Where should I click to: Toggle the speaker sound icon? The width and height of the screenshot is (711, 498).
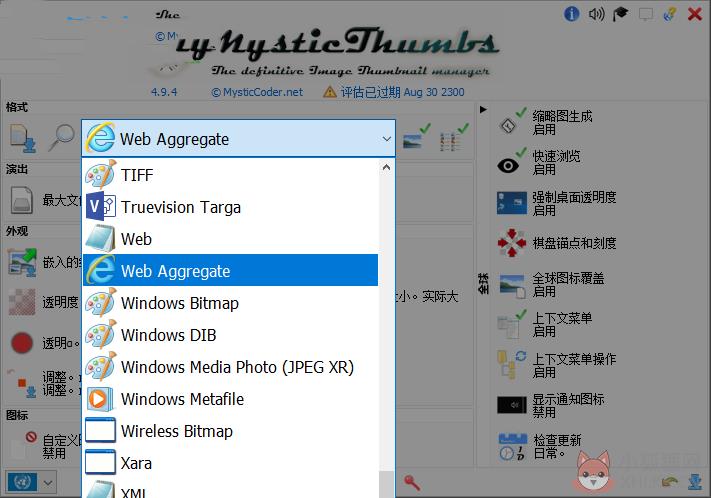pyautogui.click(x=596, y=14)
